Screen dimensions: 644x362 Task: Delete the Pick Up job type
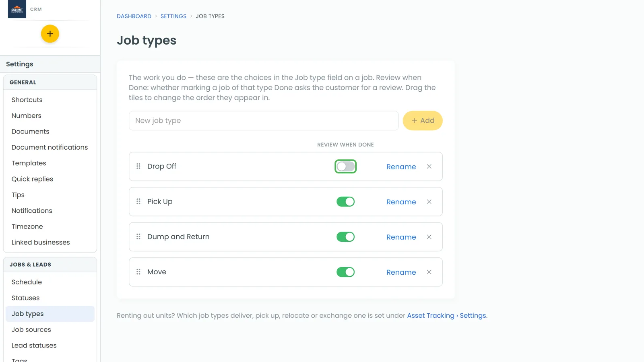coord(429,202)
